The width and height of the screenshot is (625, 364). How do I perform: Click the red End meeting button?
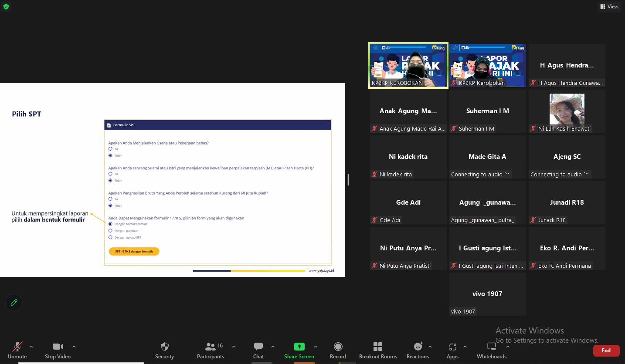(606, 351)
